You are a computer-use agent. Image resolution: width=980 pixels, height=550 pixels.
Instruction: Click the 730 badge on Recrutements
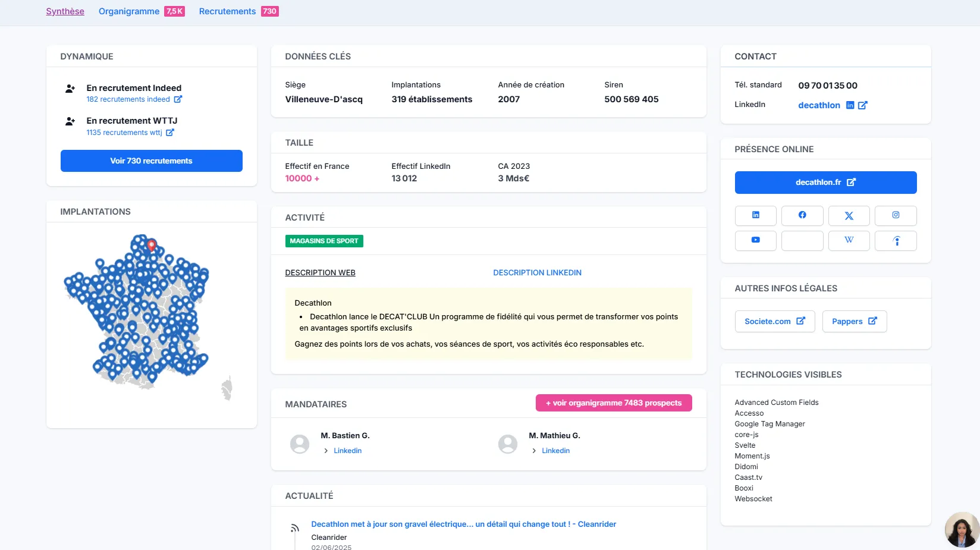coord(270,11)
